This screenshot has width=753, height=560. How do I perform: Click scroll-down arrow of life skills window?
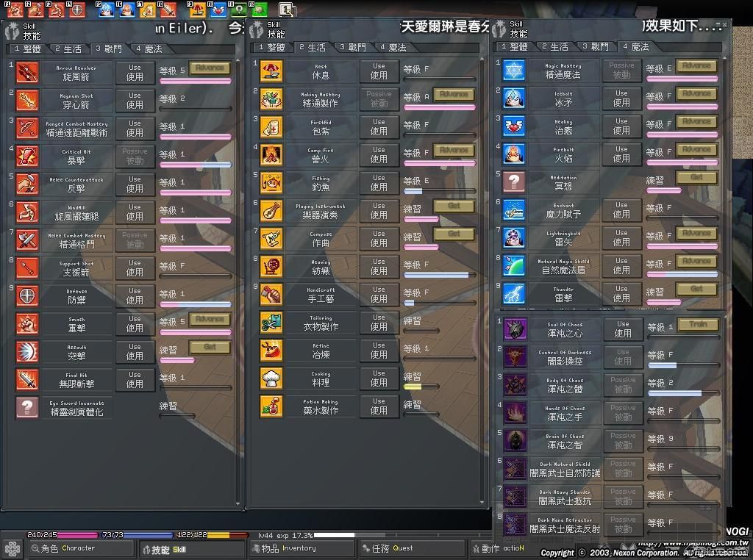coord(482,503)
